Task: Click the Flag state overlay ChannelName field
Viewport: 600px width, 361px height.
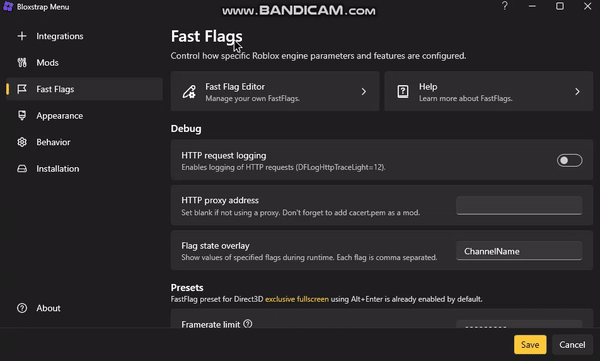Action: point(519,251)
